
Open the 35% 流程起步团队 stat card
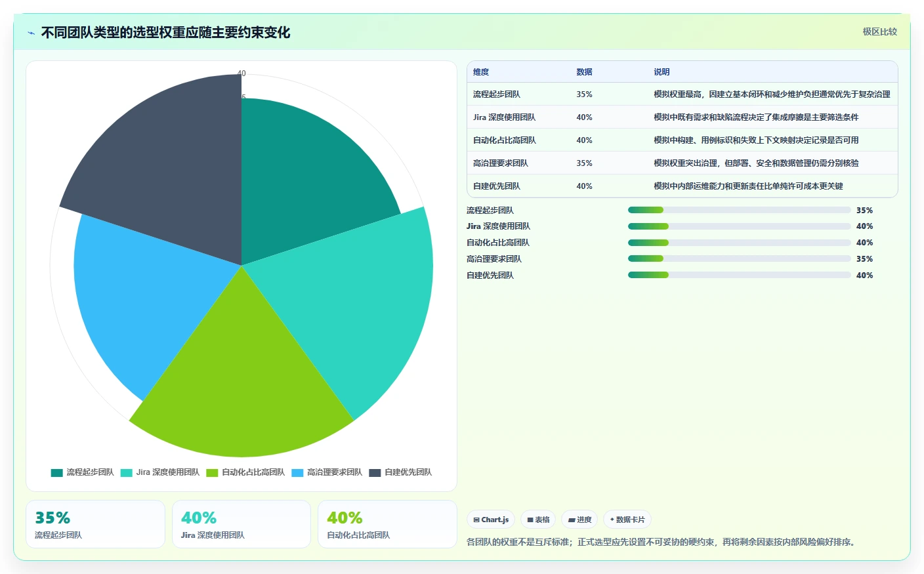(x=95, y=524)
